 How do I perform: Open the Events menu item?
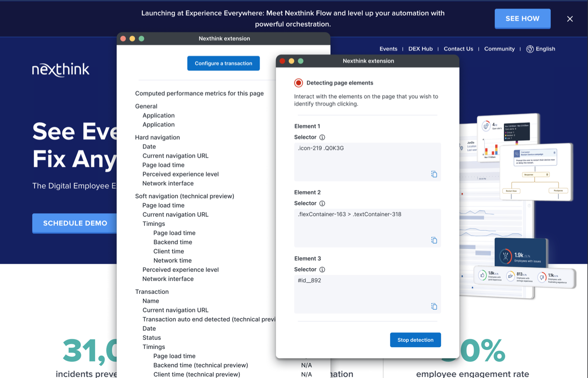(389, 48)
